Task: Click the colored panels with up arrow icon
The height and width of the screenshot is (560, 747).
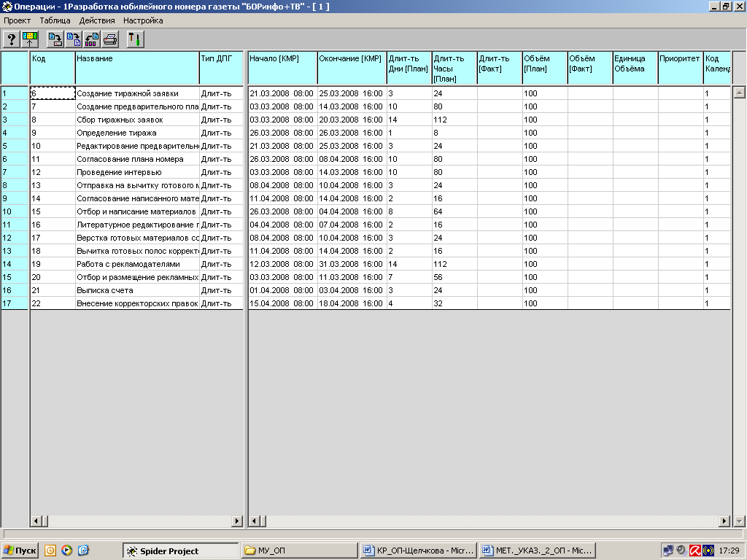Action: pyautogui.click(x=29, y=39)
